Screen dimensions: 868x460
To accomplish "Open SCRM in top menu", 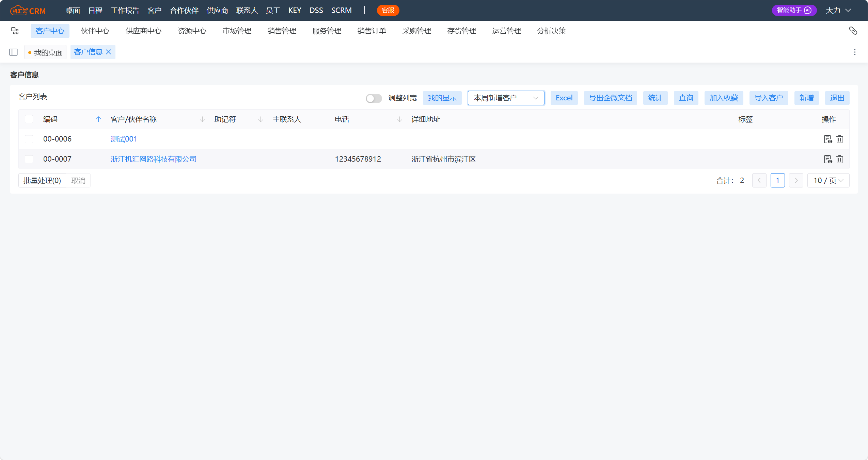I will [x=342, y=10].
